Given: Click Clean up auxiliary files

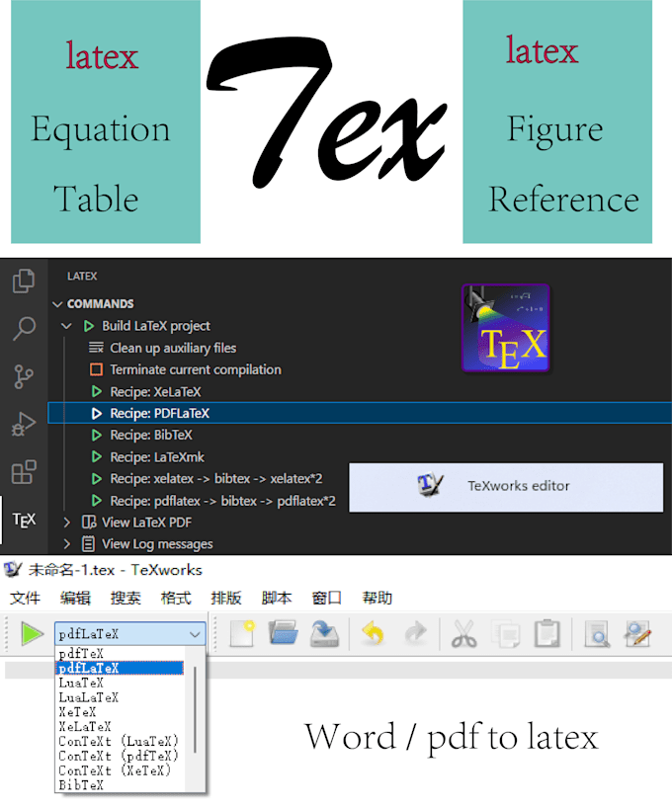Looking at the screenshot, I should [x=172, y=348].
